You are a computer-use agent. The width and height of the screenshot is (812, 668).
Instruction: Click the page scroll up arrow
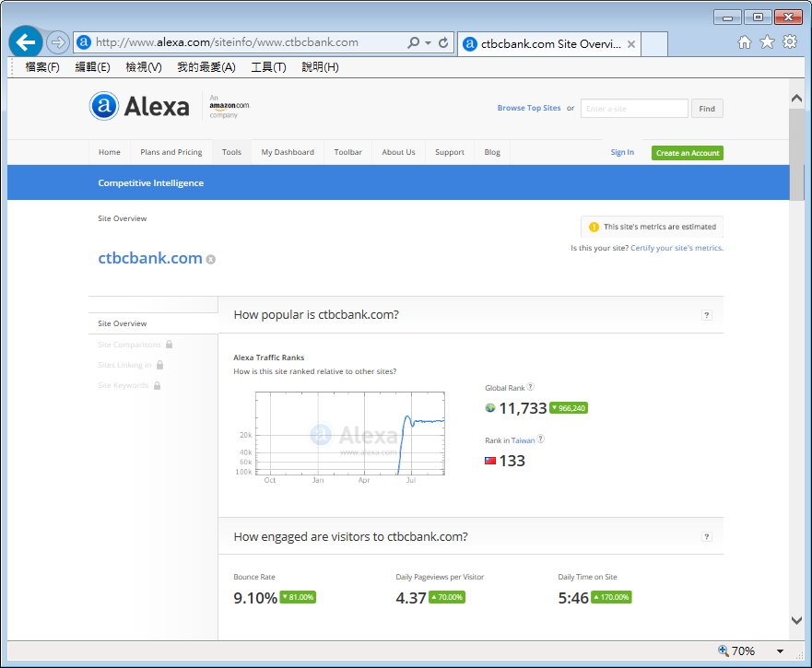796,99
